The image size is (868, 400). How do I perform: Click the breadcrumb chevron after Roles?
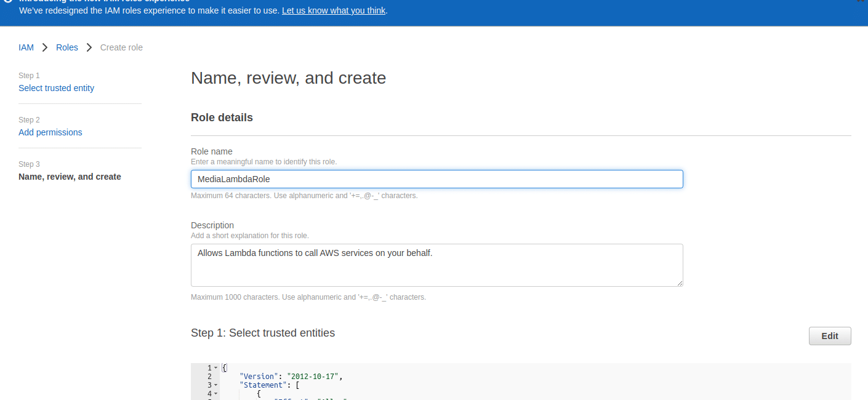pos(89,47)
